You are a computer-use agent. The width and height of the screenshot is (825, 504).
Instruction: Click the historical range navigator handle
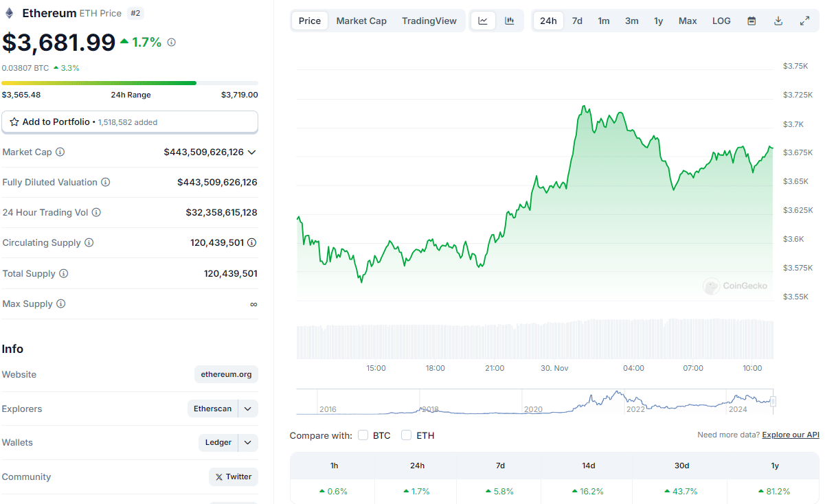(x=773, y=401)
